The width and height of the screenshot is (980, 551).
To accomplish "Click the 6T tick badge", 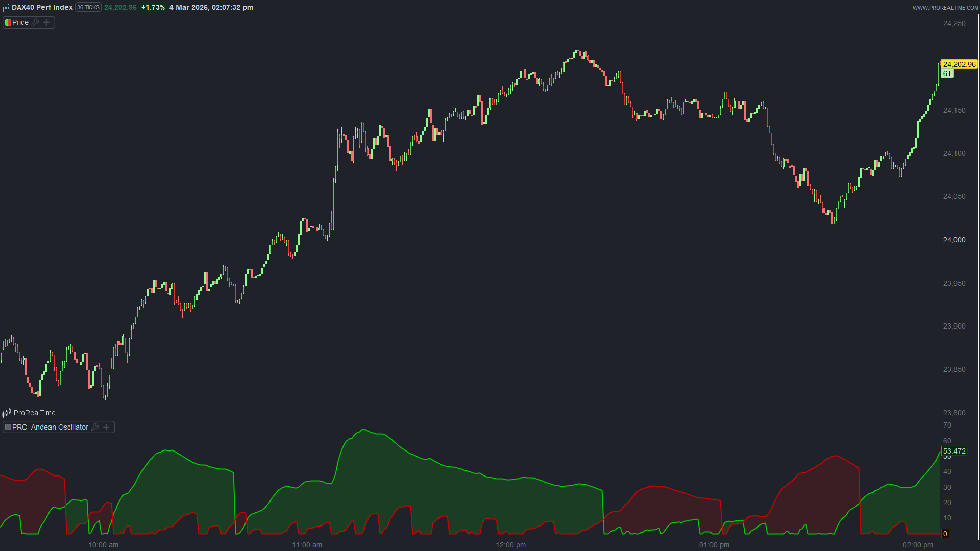I will [947, 73].
